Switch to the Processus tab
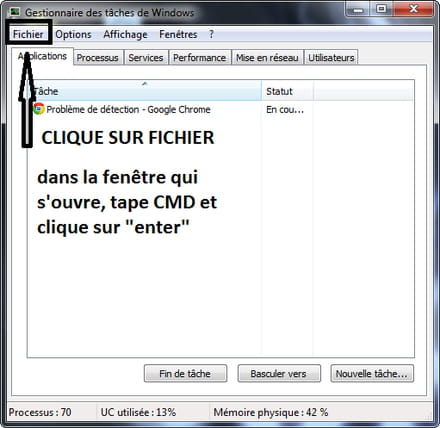The height and width of the screenshot is (428, 440). (x=98, y=58)
